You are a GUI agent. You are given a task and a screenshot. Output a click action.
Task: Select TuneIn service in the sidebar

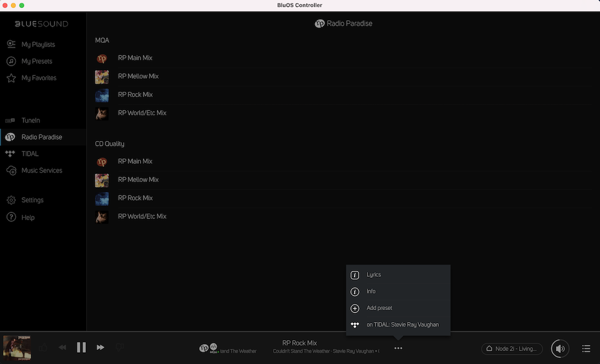pyautogui.click(x=43, y=121)
